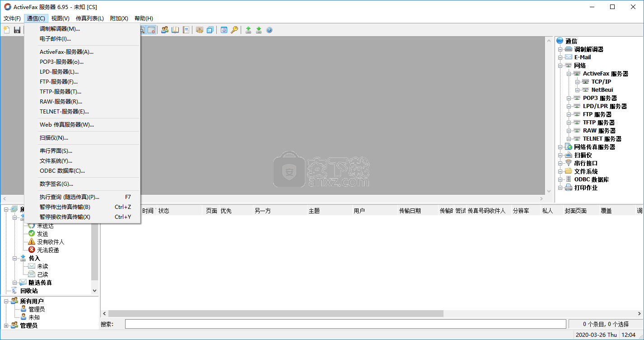Click the folder icon beside 文件系统
Screen dimensions: 644x340
pos(569,171)
